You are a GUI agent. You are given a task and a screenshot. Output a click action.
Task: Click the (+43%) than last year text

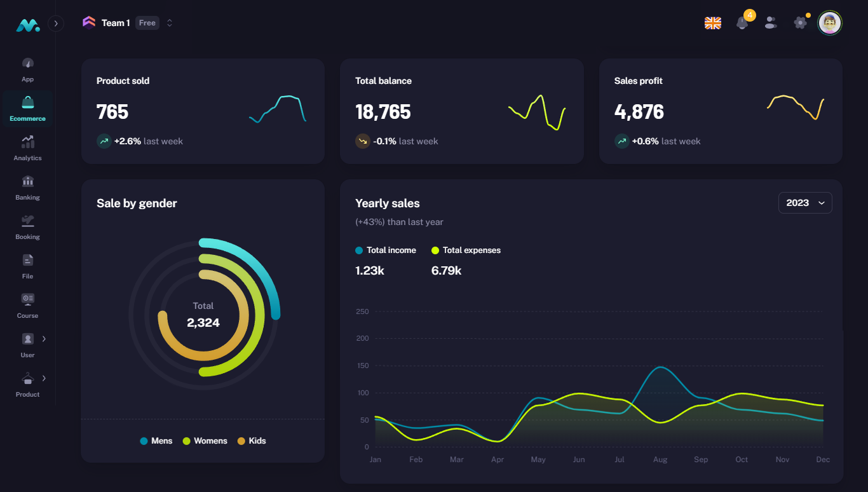pos(400,222)
